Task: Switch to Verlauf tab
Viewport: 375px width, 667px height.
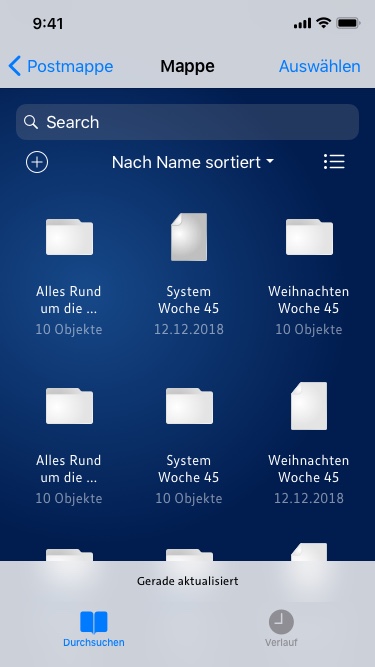Action: point(281,629)
